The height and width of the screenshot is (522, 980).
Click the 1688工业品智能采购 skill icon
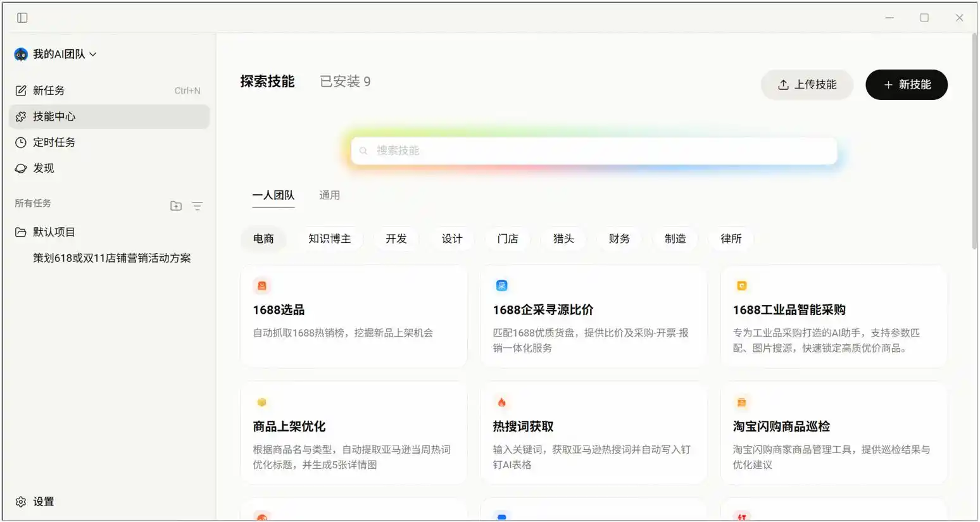tap(741, 286)
